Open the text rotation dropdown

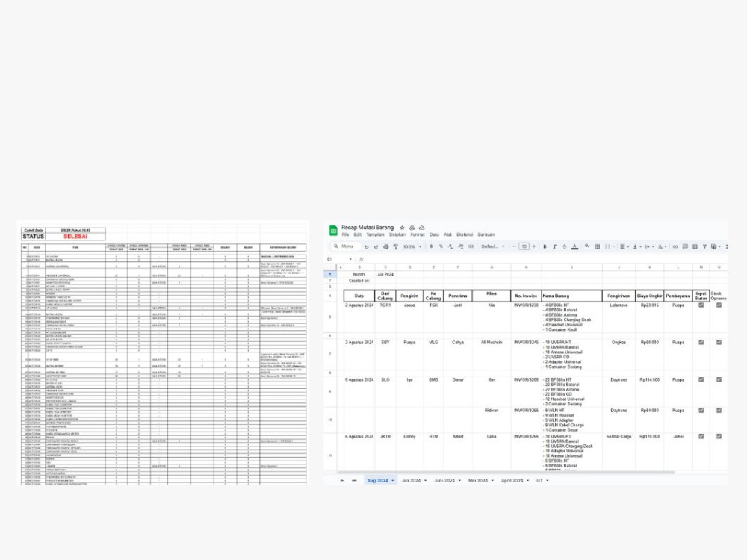pyautogui.click(x=662, y=246)
